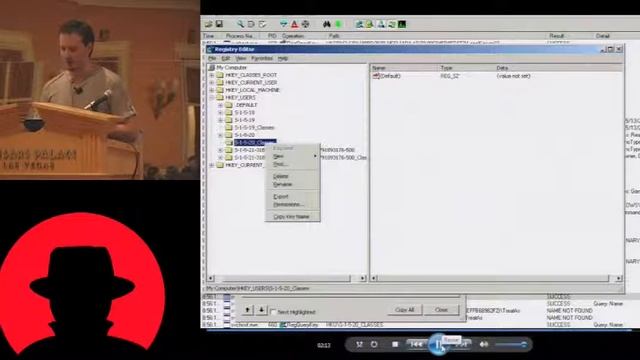Click the (Default) registry value icon
This screenshot has height=360, width=640.
[x=376, y=76]
